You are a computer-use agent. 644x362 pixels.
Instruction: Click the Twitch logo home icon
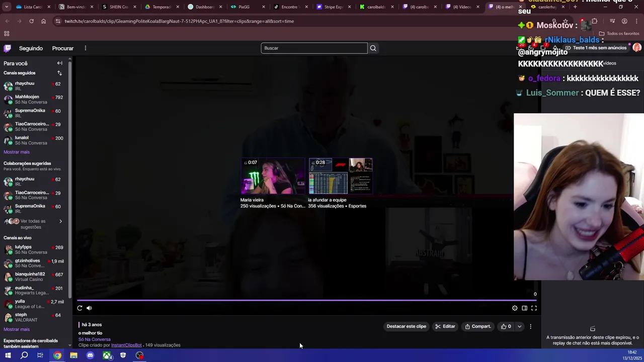click(x=8, y=48)
